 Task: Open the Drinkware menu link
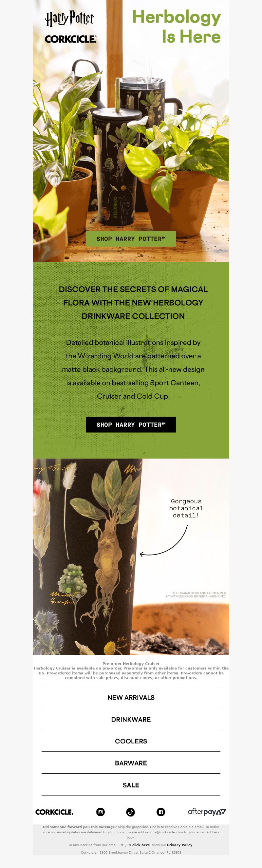[x=131, y=719]
